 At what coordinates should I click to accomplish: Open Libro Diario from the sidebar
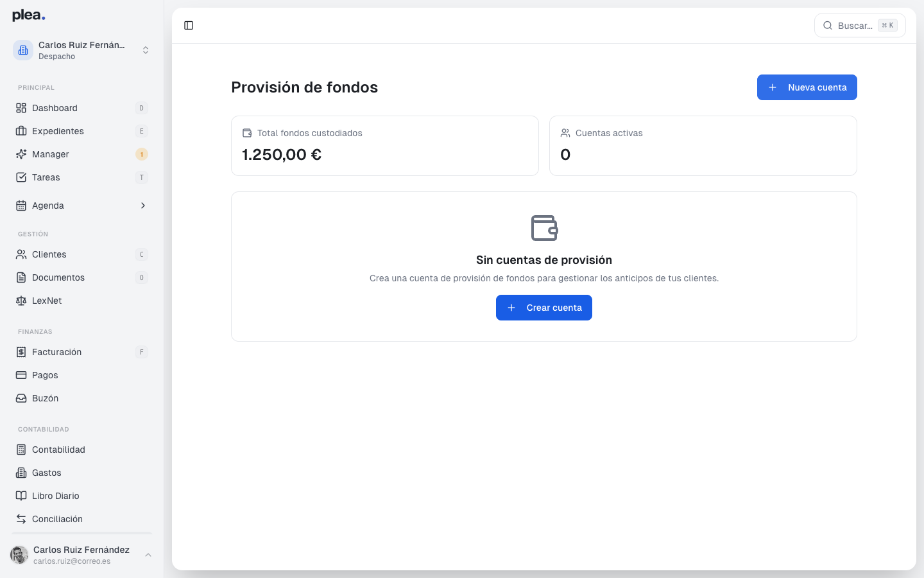[x=56, y=496]
